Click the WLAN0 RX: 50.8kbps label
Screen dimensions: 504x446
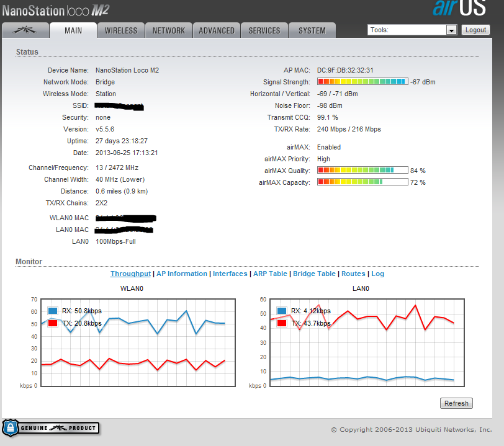pos(82,311)
